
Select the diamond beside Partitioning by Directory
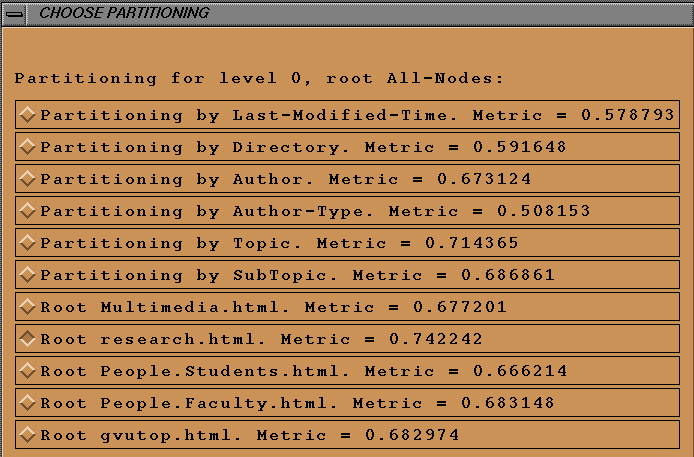point(28,147)
